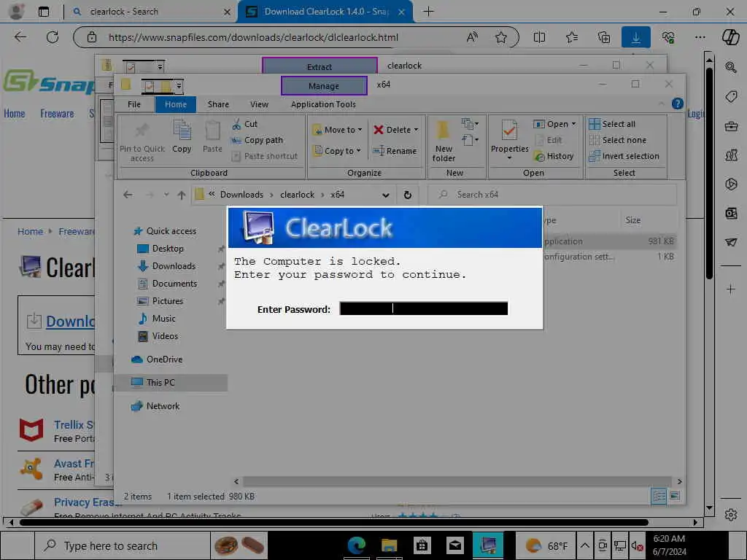
Task: Click the Paste icon in ribbon
Action: [212, 136]
